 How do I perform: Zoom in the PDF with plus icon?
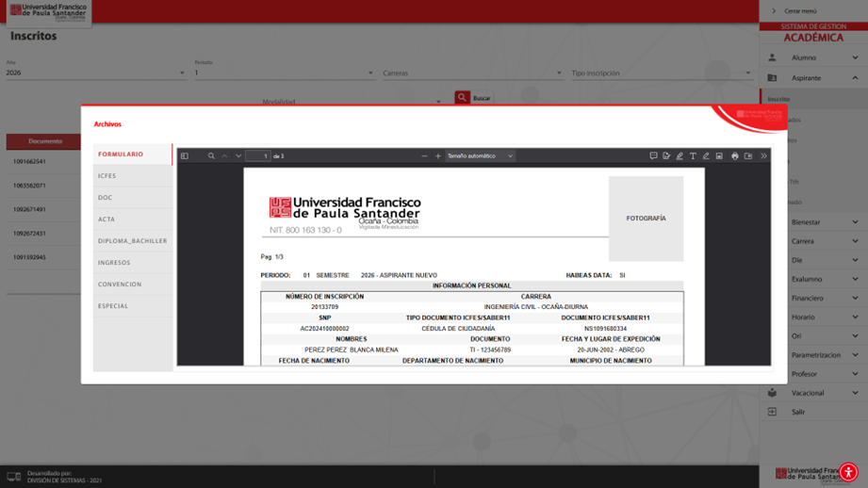click(x=438, y=156)
